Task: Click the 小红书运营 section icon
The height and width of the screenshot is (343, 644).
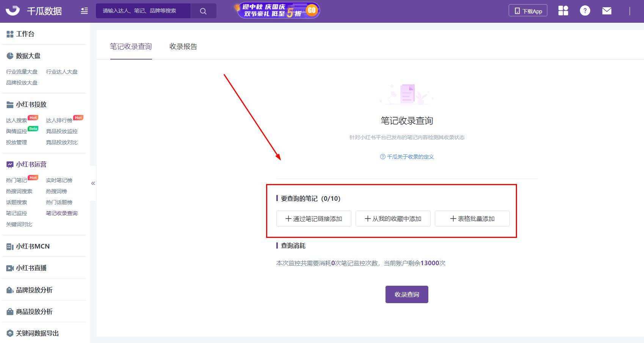Action: tap(9, 164)
